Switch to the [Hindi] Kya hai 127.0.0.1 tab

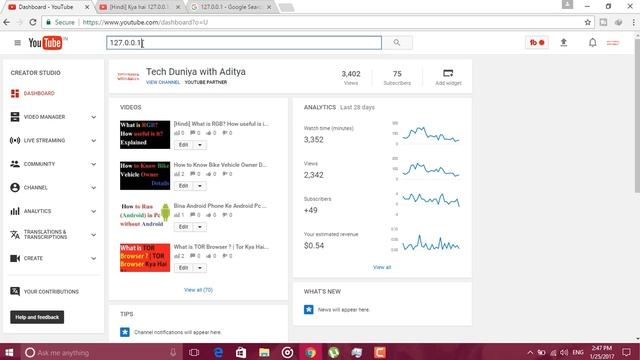(140, 7)
